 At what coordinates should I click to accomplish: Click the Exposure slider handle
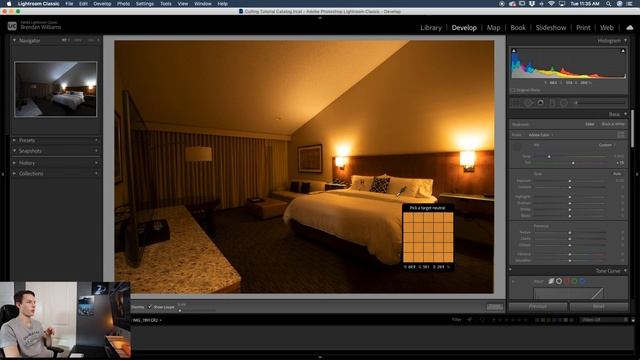point(570,180)
